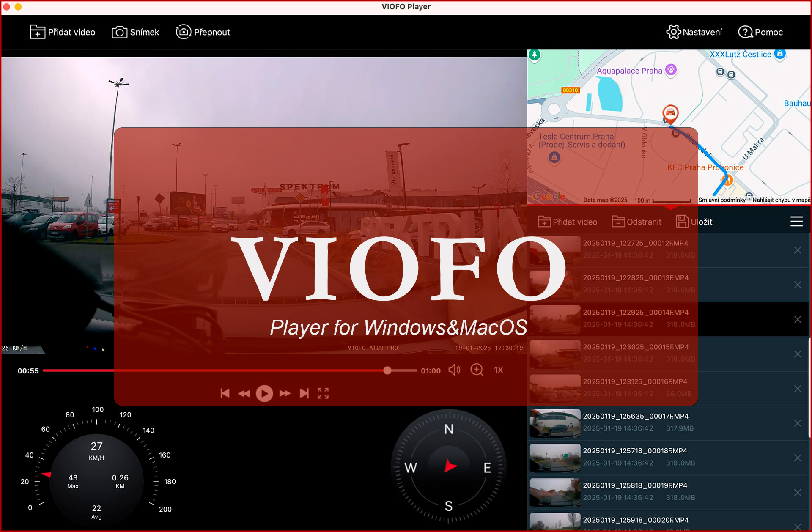Image resolution: width=812 pixels, height=532 pixels.
Task: Capture a frame using the Snímek camera icon
Action: pos(120,32)
